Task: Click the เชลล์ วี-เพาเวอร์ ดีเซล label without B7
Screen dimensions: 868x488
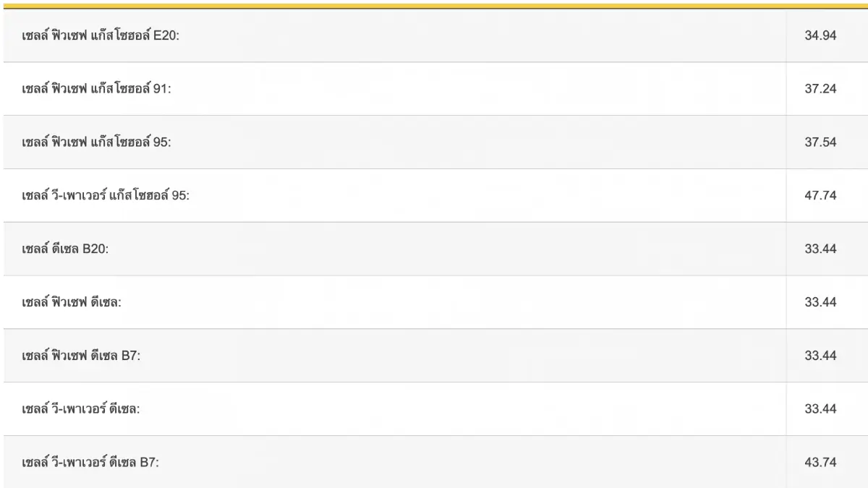Action: point(81,409)
